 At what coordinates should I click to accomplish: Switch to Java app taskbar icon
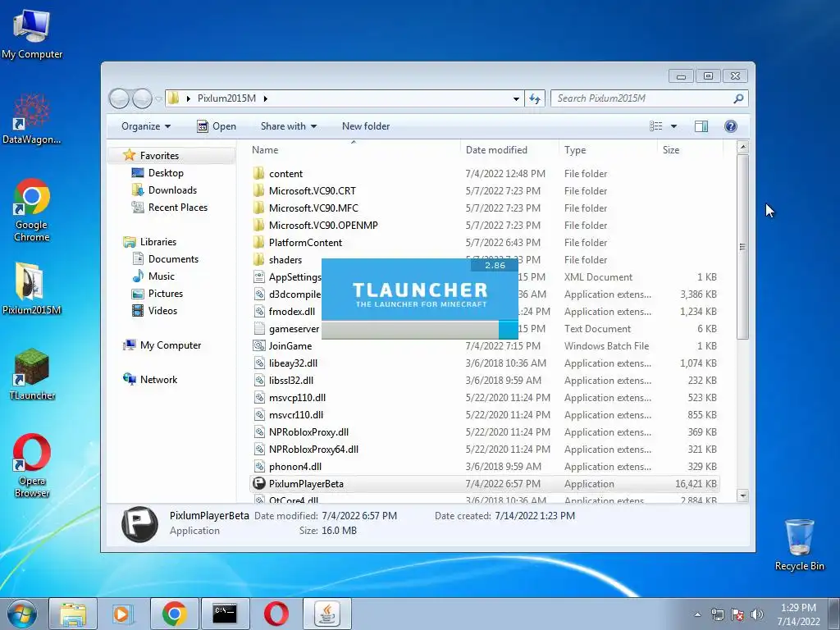[x=327, y=614]
